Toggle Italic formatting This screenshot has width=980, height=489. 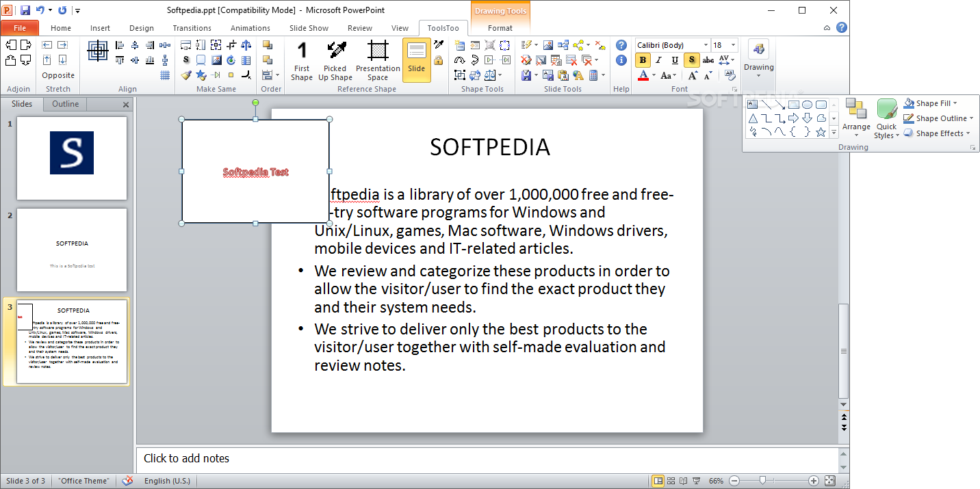659,60
